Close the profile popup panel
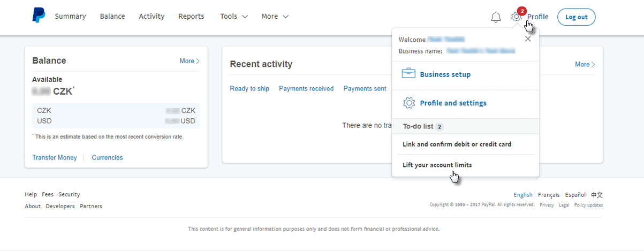 click(x=528, y=39)
